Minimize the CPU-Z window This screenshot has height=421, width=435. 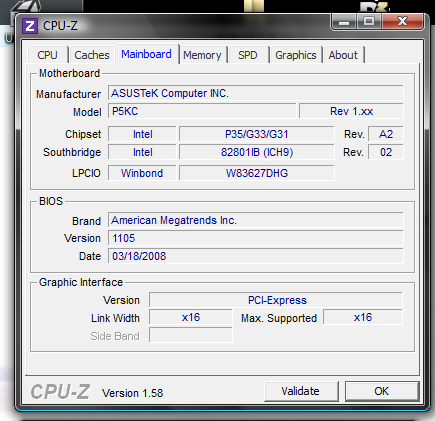coord(344,22)
